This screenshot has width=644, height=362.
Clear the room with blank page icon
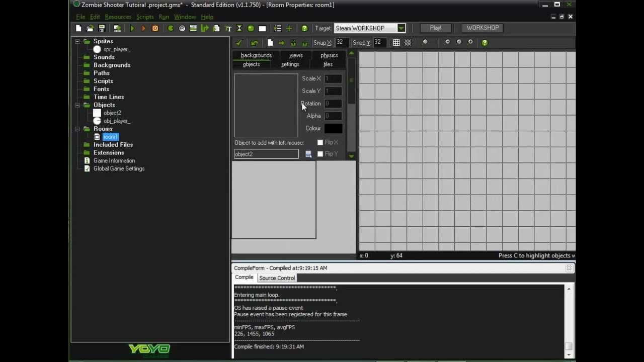point(270,43)
